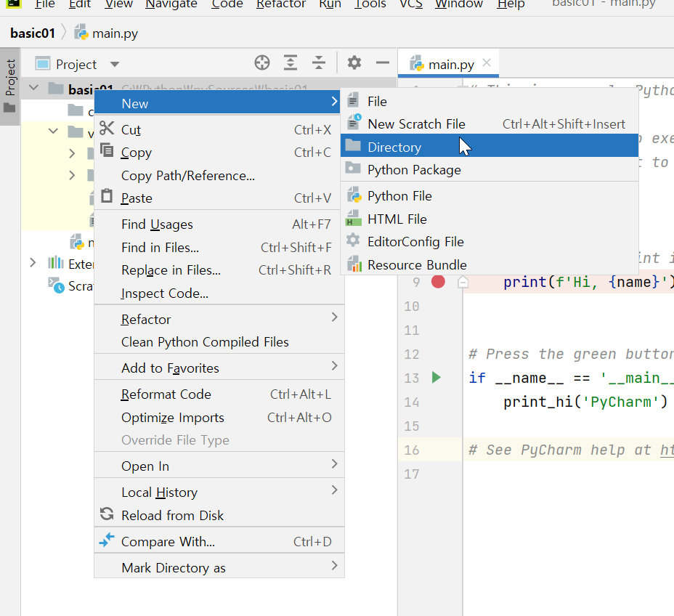Screen dimensions: 674x616
Task: Click the Select Opened File locate icon
Action: [x=261, y=62]
